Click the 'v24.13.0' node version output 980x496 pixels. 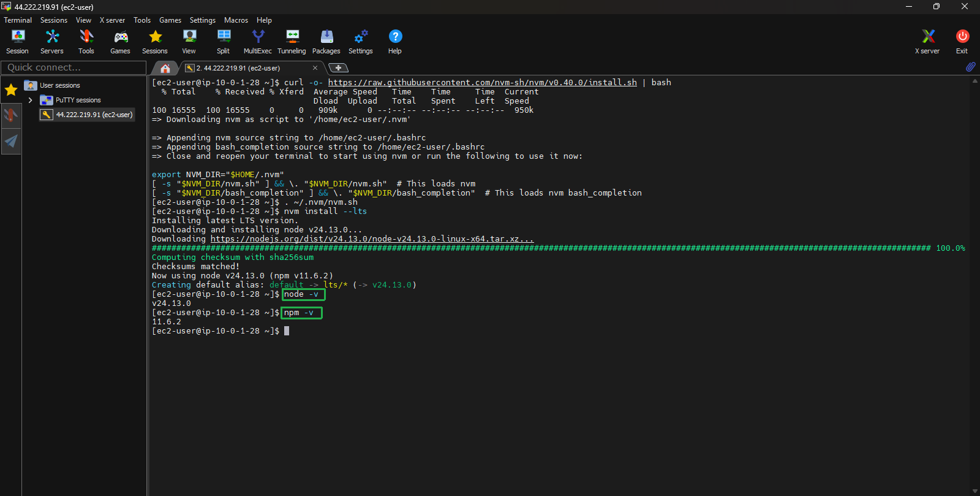pyautogui.click(x=171, y=303)
